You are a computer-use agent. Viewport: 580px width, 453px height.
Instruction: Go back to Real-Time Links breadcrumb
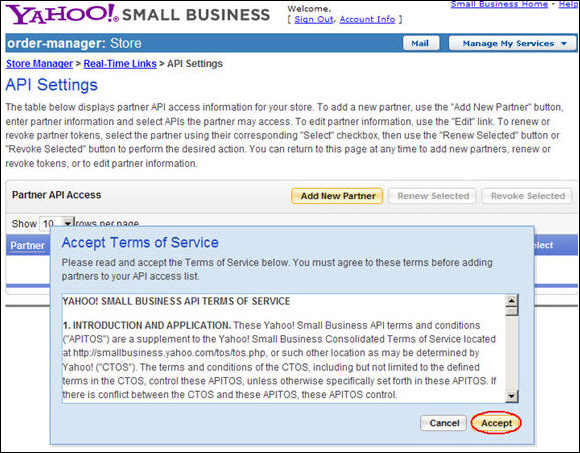pos(120,64)
